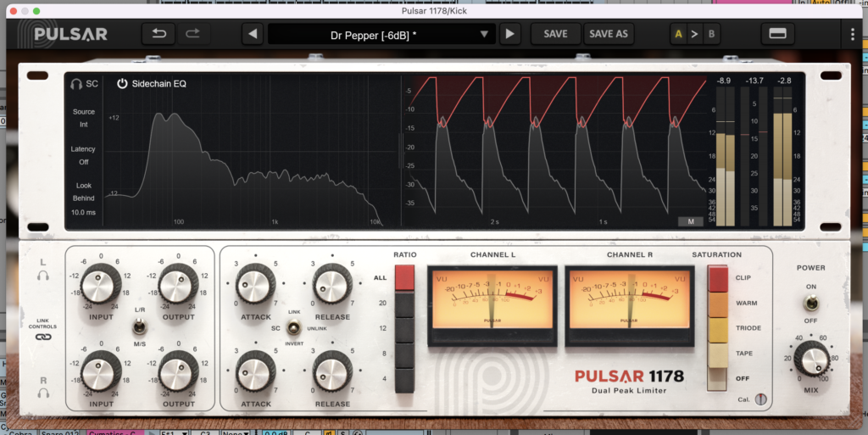The height and width of the screenshot is (435, 868).
Task: Select ratio 20 button
Action: pos(404,304)
